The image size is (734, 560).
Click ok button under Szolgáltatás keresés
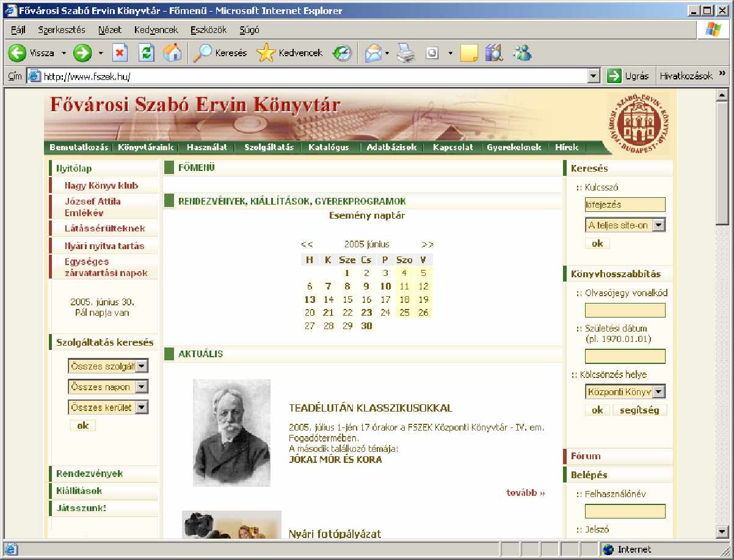[82, 426]
